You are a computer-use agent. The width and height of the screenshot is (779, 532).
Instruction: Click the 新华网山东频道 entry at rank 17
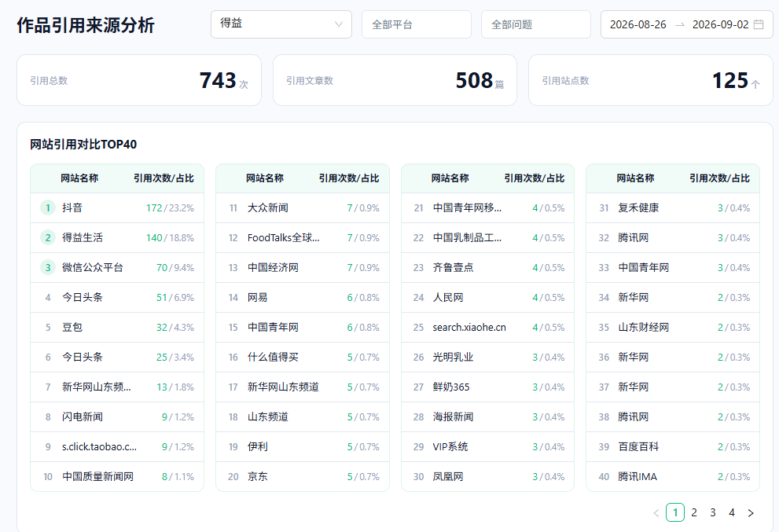pyautogui.click(x=283, y=387)
